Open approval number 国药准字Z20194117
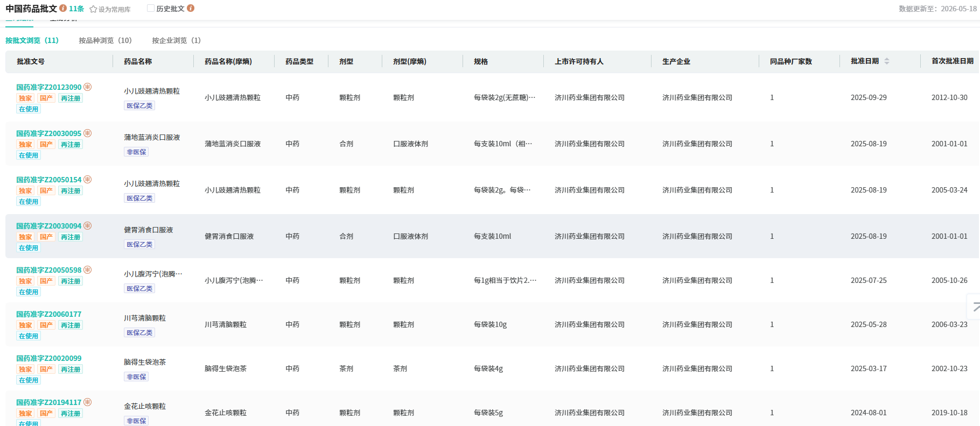This screenshot has width=980, height=426. pyautogui.click(x=49, y=402)
